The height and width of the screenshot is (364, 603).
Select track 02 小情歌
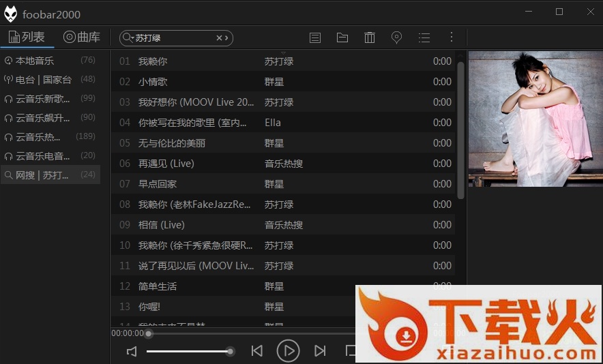[x=282, y=82]
